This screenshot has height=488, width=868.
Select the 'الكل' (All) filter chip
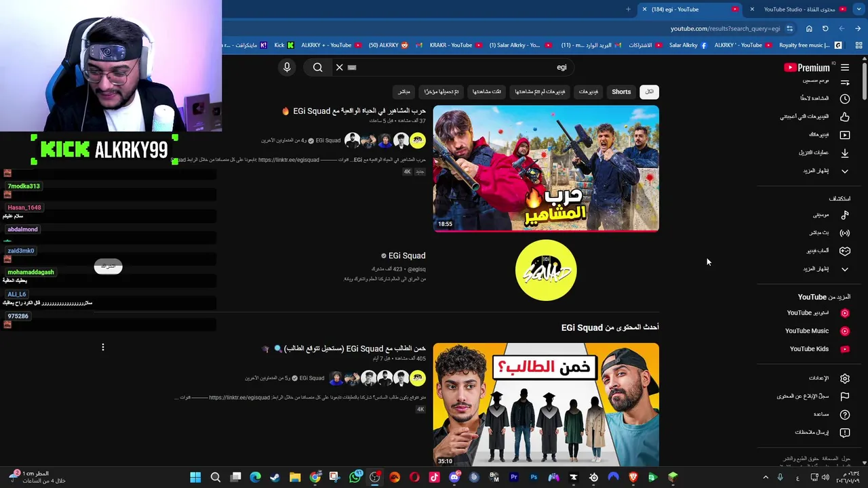pyautogui.click(x=650, y=91)
